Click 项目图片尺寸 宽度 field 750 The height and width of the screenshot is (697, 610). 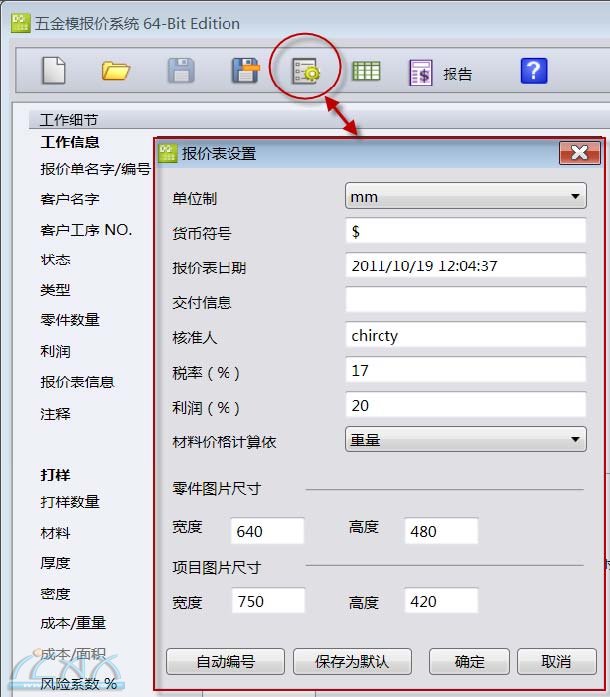(268, 601)
